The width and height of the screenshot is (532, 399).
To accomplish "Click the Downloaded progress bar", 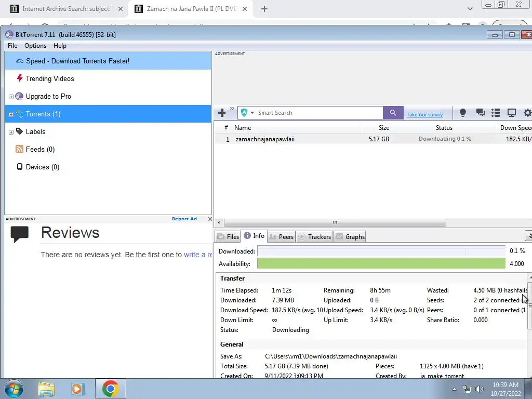I will [x=381, y=251].
